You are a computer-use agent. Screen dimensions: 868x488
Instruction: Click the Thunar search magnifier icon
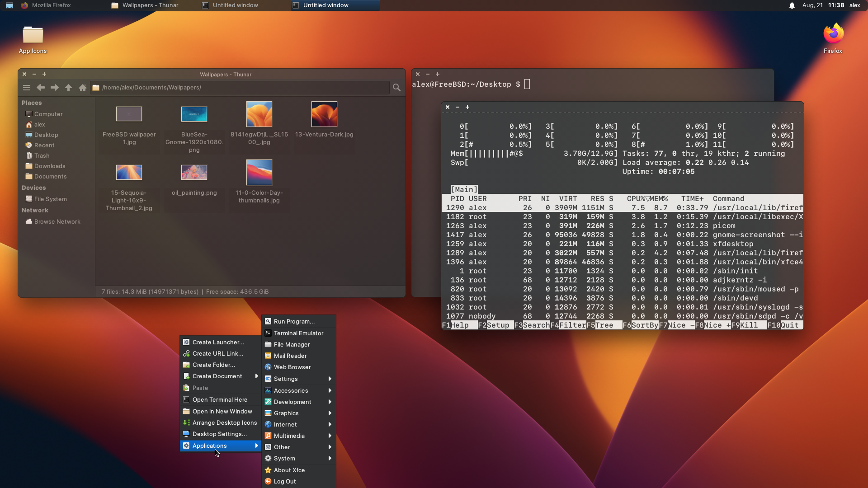click(396, 88)
